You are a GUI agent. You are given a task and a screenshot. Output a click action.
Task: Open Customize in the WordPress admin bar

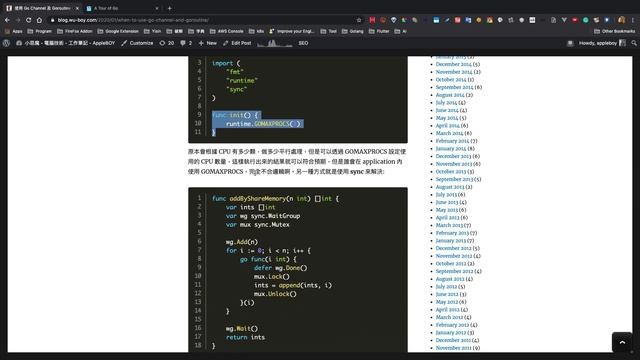click(137, 43)
